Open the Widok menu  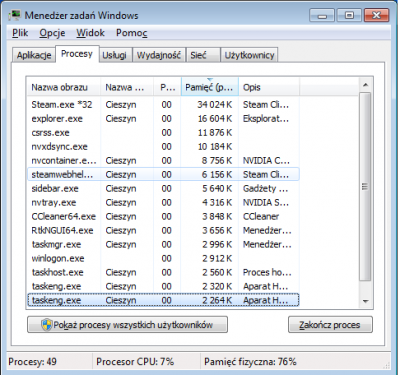click(90, 33)
